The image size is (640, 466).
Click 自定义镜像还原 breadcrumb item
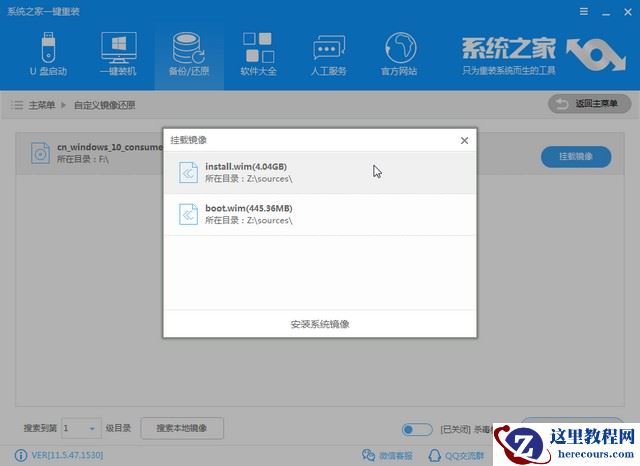tap(104, 105)
